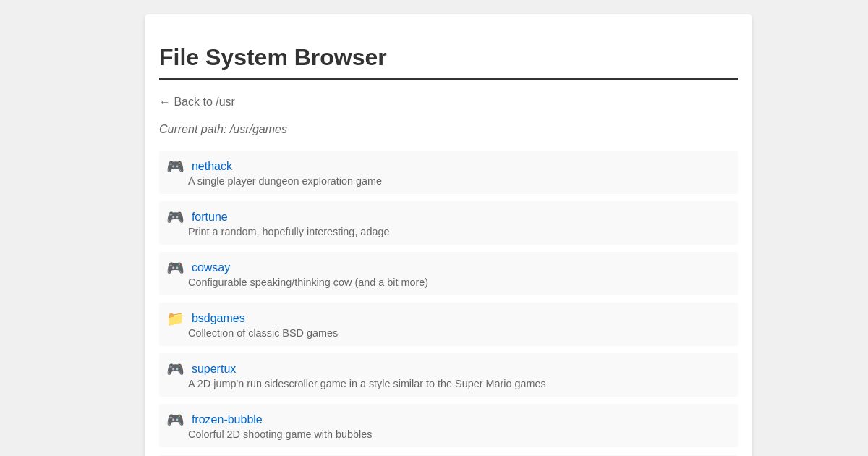Click the gamepad icon for frozen-bubble
Image resolution: width=868 pixels, height=456 pixels.
click(175, 420)
